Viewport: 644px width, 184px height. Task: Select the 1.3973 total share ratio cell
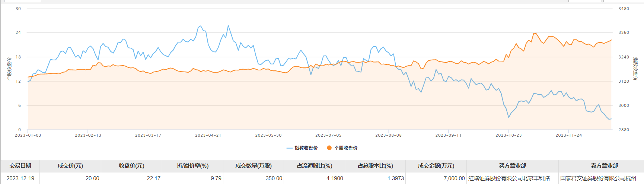pyautogui.click(x=376, y=178)
